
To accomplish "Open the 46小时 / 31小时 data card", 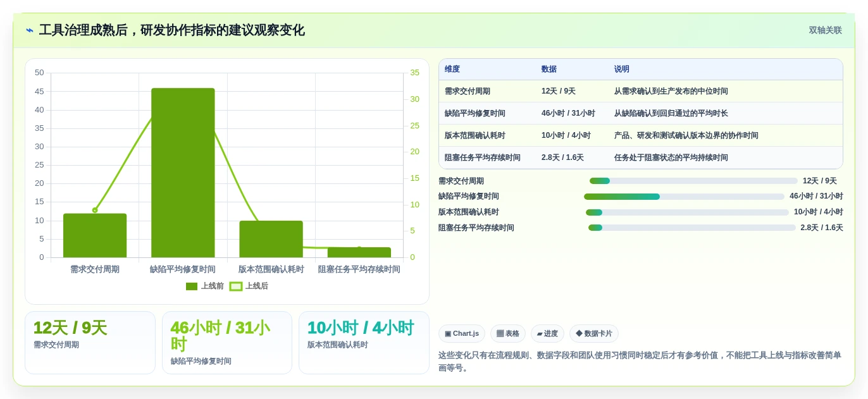I will tap(227, 343).
